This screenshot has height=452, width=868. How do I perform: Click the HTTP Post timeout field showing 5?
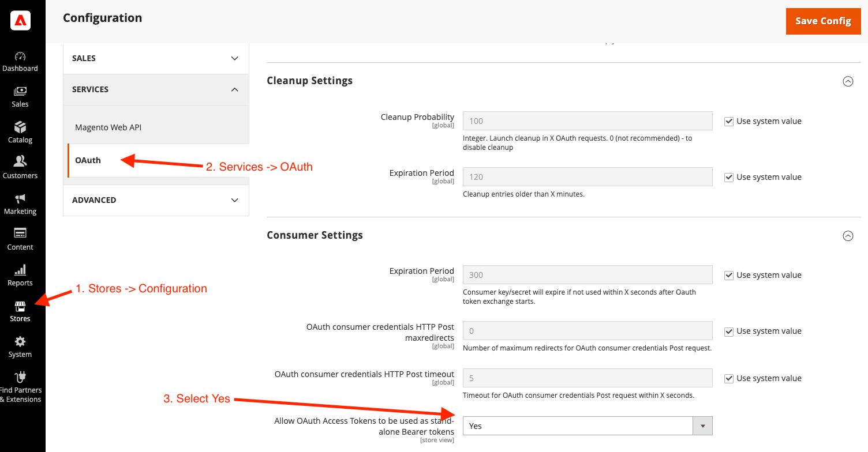[x=588, y=378]
